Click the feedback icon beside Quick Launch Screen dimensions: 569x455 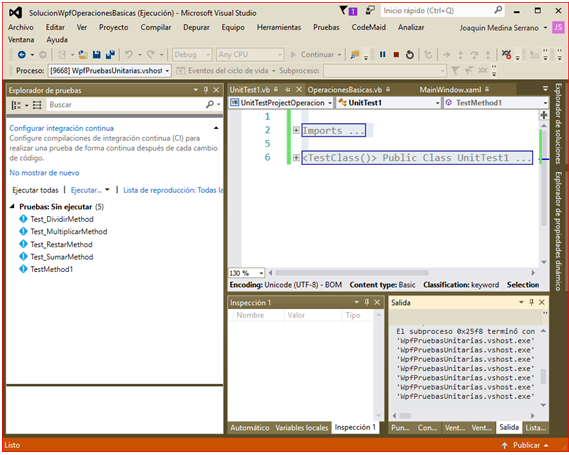click(x=370, y=11)
